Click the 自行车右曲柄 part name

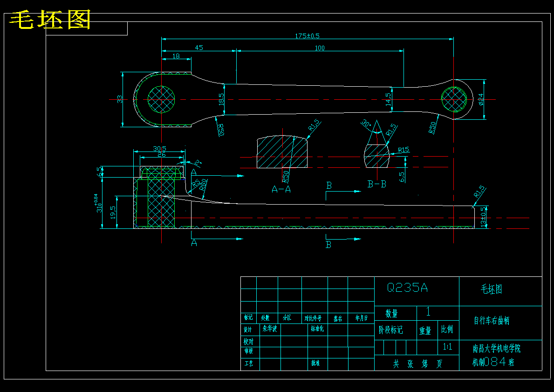(492, 321)
